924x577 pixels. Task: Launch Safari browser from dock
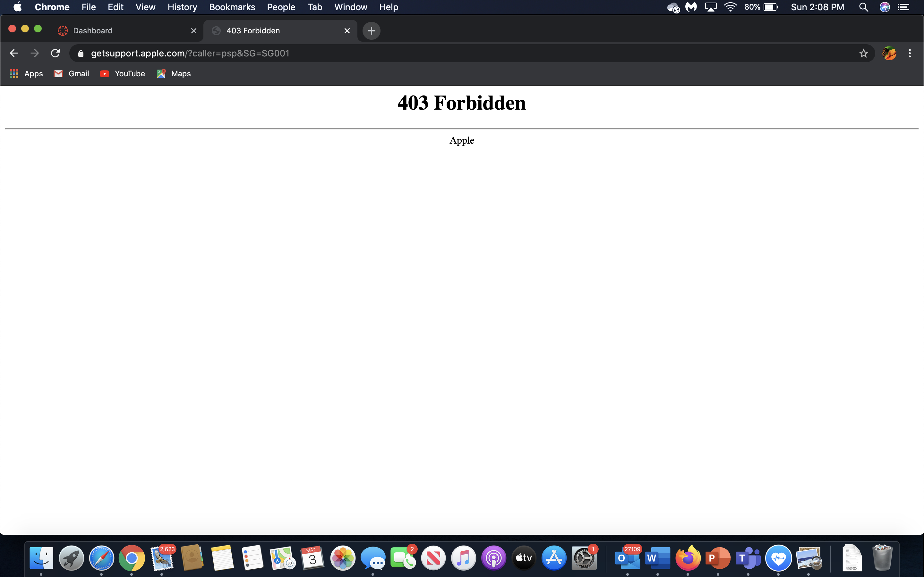tap(102, 557)
